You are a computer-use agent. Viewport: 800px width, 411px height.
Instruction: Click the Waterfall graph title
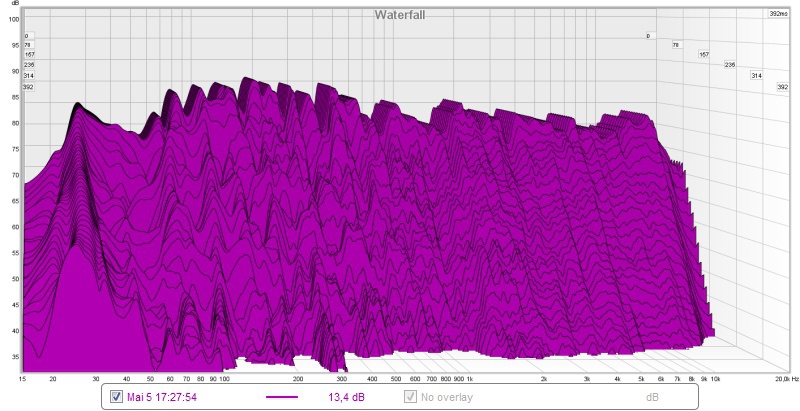pyautogui.click(x=400, y=14)
